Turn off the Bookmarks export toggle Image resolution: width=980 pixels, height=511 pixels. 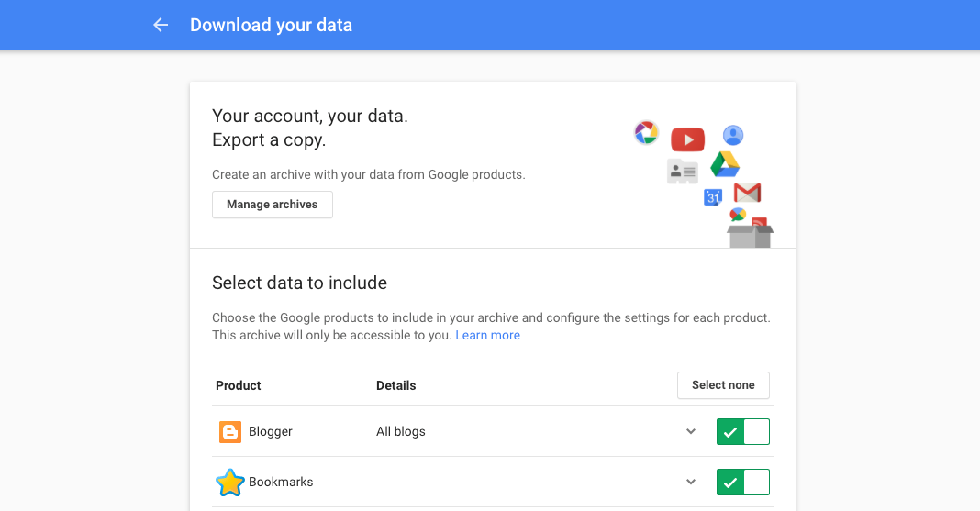742,483
